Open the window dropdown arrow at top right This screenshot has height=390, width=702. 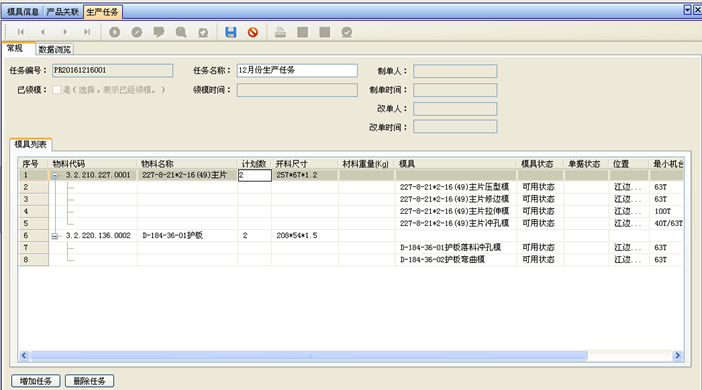(x=688, y=10)
